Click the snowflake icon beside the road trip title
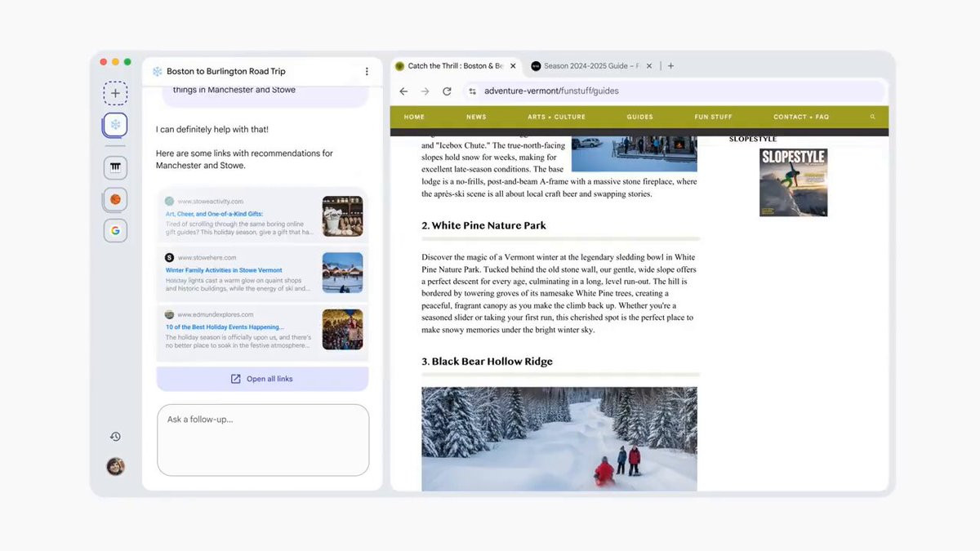Image resolution: width=980 pixels, height=551 pixels. pos(158,72)
